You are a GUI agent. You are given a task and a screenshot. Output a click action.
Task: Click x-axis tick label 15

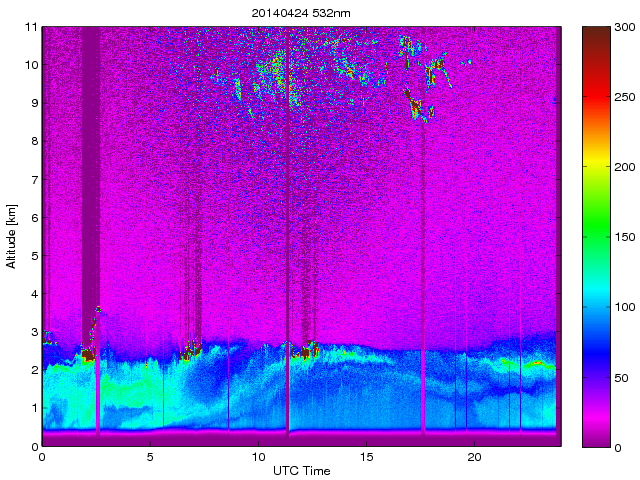coord(366,456)
